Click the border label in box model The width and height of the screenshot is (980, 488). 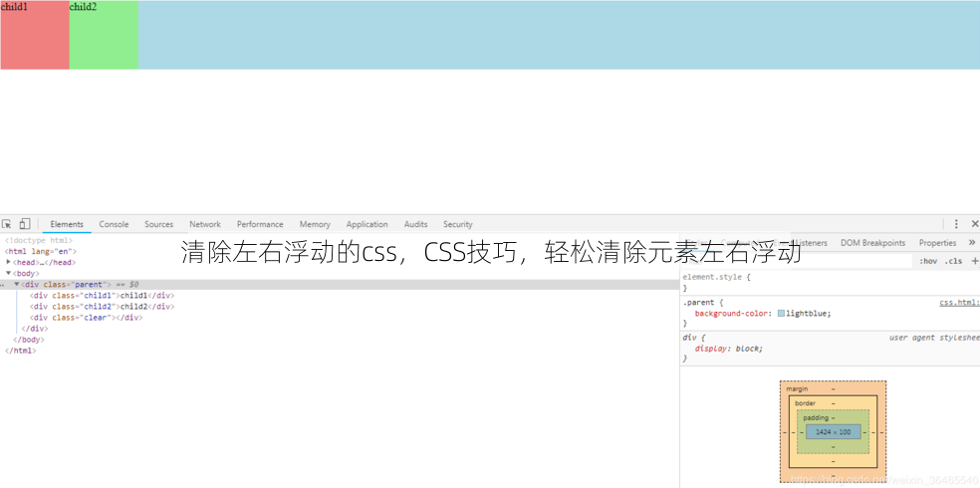(x=805, y=403)
